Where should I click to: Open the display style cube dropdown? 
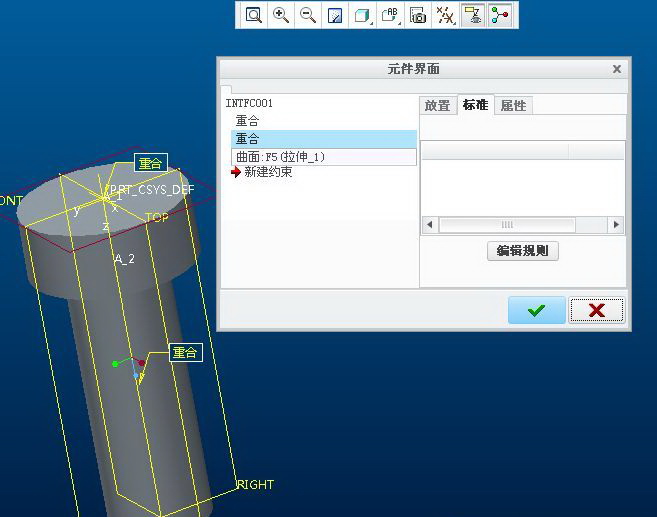pyautogui.click(x=363, y=15)
